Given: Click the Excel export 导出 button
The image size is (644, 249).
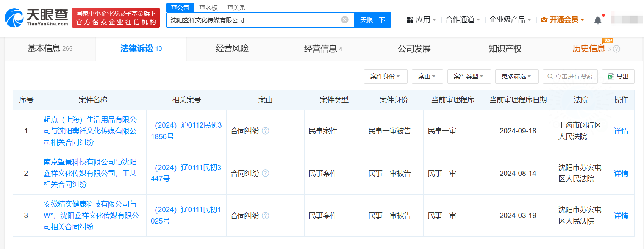Looking at the screenshot, I should point(618,77).
